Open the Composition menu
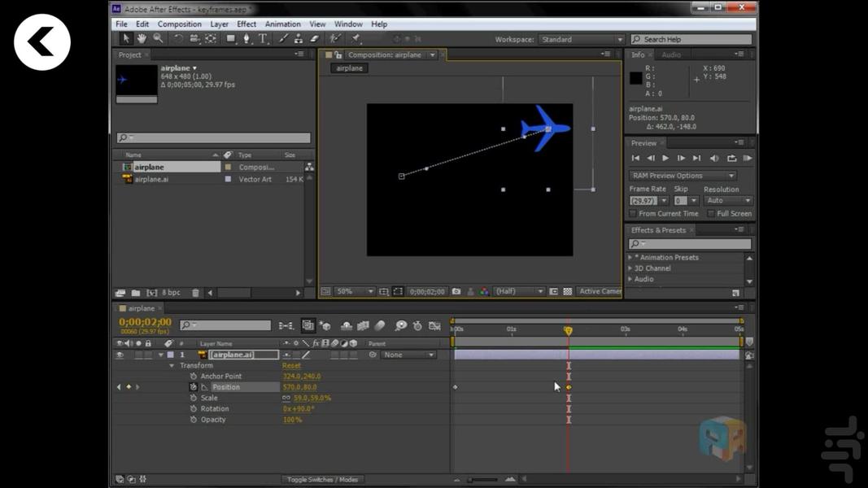The image size is (868, 488). (179, 24)
